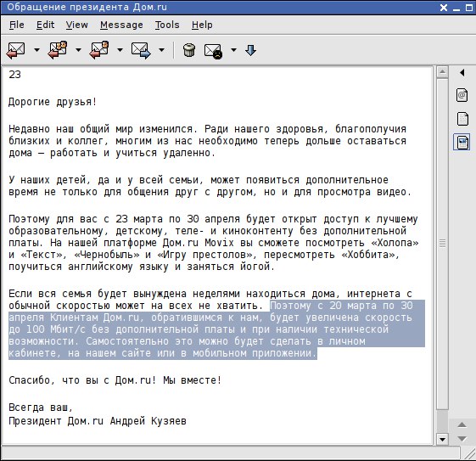The image size is (476, 461).
Task: Expand the Reply button dropdown arrow
Action: (x=36, y=50)
